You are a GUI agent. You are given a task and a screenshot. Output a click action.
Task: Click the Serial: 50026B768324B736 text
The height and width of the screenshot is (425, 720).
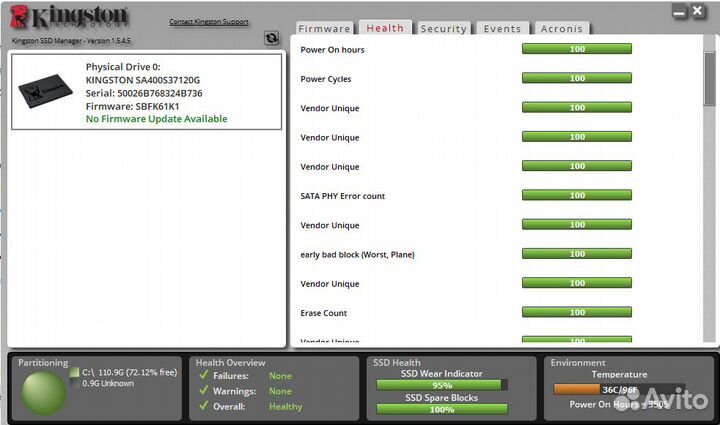[144, 93]
